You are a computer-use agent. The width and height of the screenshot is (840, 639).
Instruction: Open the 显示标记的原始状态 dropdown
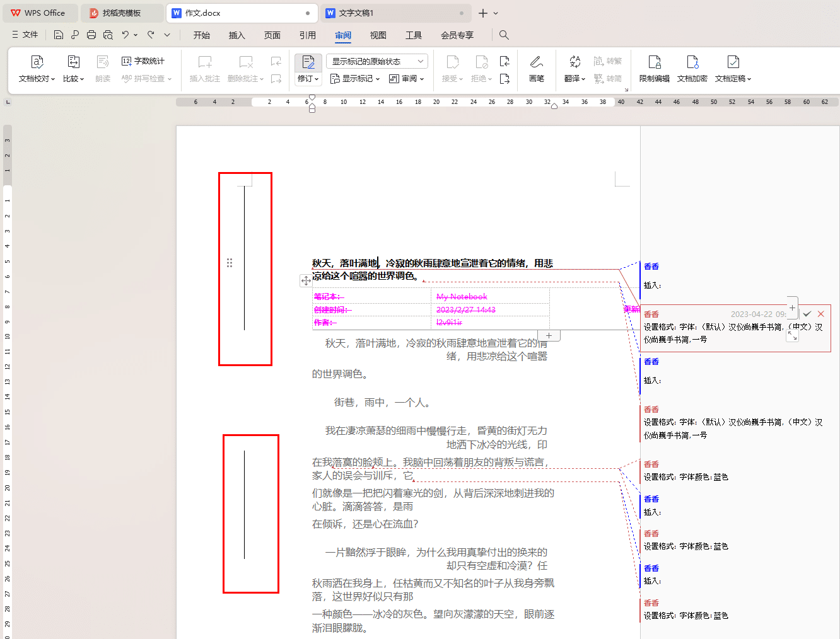coord(376,60)
